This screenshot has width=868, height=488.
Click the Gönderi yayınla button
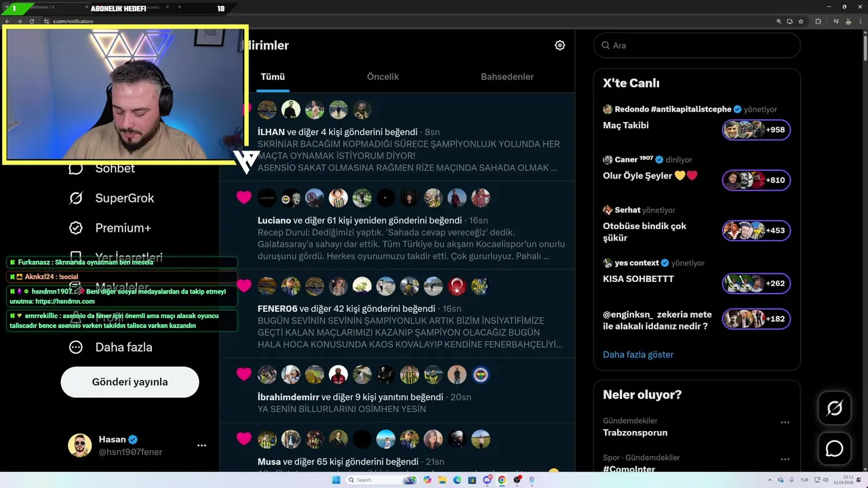[x=130, y=382]
